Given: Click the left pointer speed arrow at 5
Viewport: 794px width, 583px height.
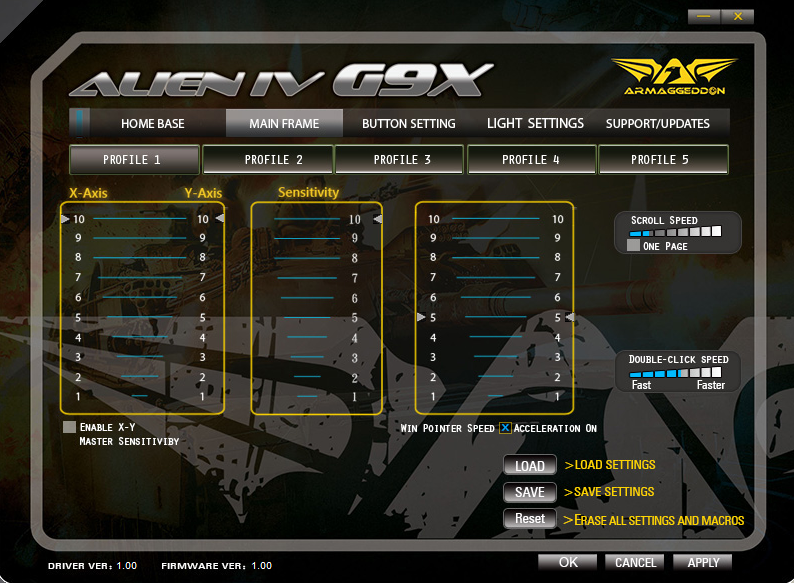Looking at the screenshot, I should pos(421,317).
